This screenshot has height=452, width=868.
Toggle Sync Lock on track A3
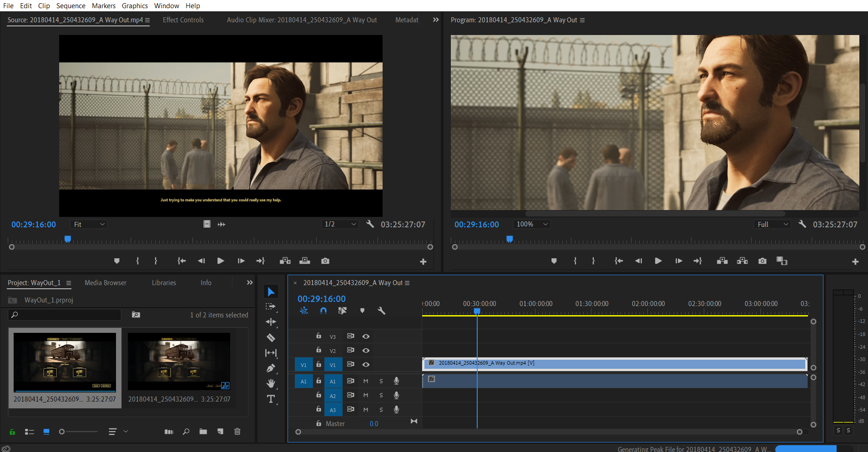[350, 409]
